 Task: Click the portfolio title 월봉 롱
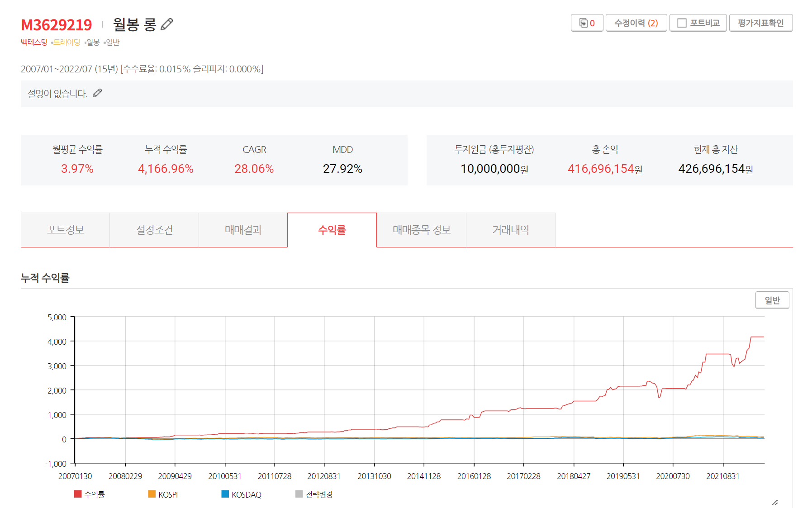point(135,24)
